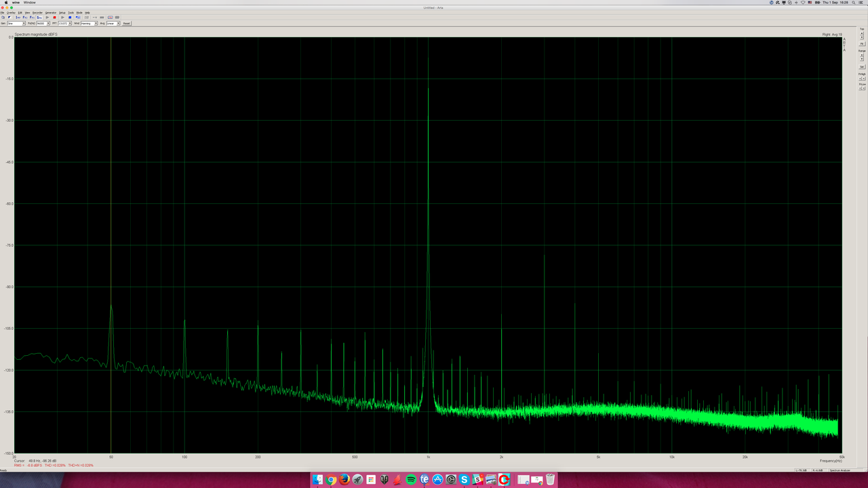Screen dimensions: 868x488
Task: Click the Top up arrow stepper
Action: [x=862, y=33]
